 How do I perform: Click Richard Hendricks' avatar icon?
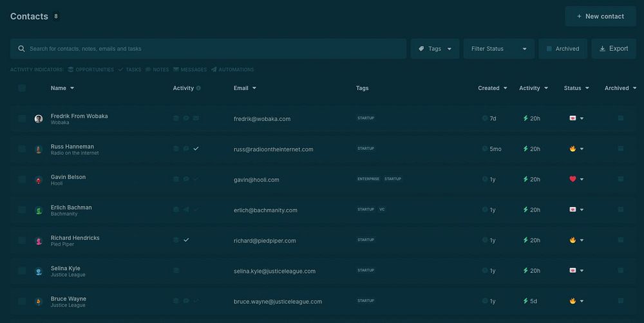(x=39, y=241)
